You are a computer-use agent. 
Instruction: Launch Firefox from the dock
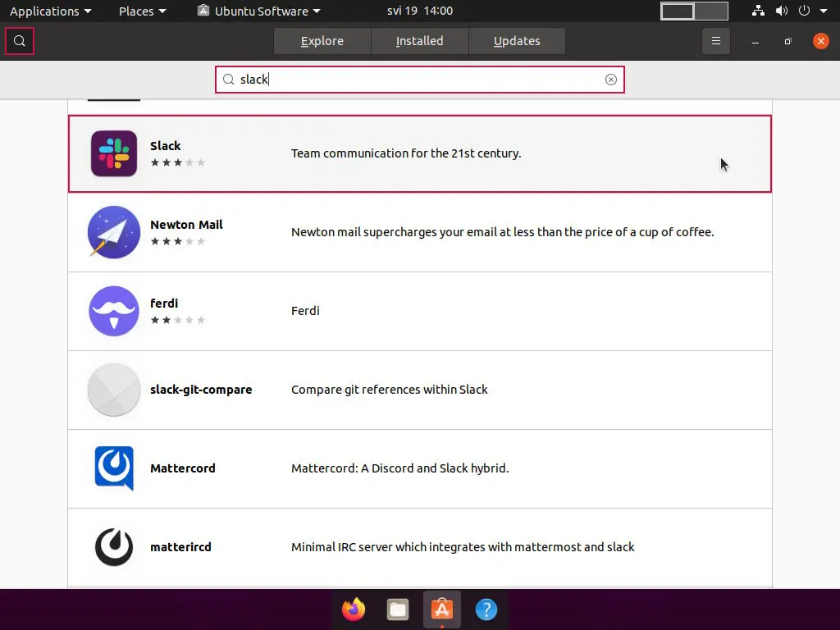[354, 609]
